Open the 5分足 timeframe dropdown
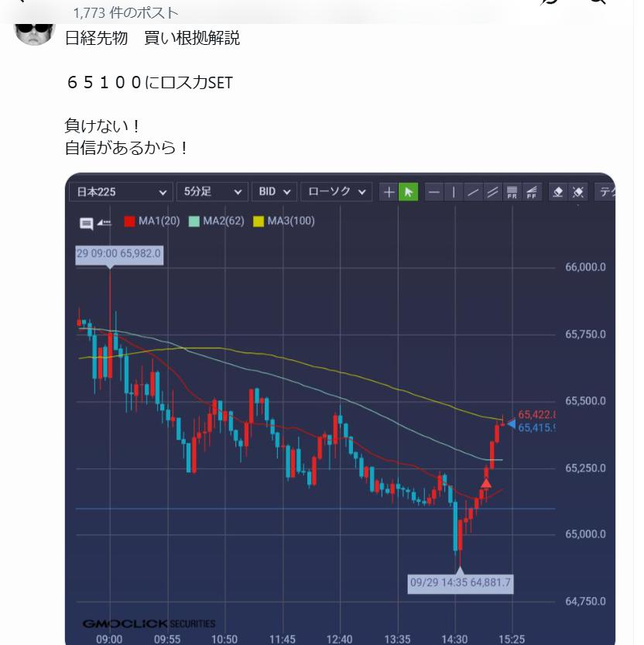644x645 pixels. click(x=212, y=192)
